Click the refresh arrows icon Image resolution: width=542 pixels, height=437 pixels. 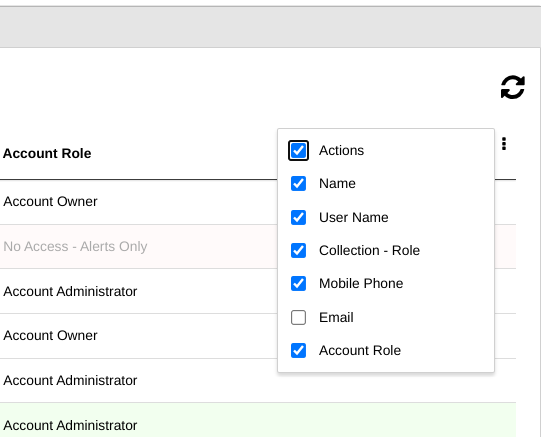513,87
